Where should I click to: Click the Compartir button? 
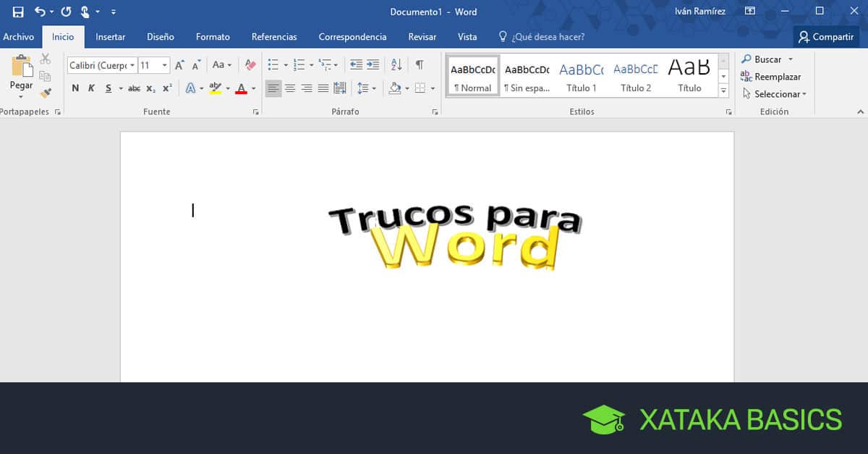click(826, 36)
